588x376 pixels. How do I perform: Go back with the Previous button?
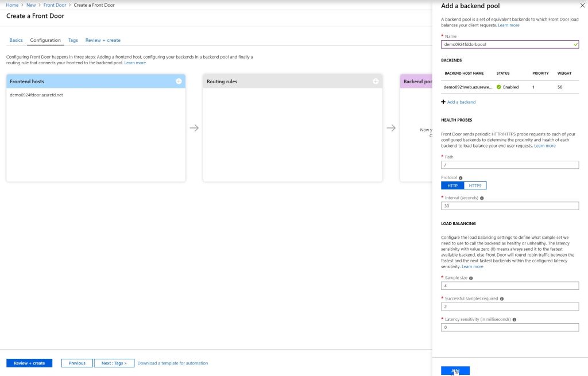click(77, 363)
